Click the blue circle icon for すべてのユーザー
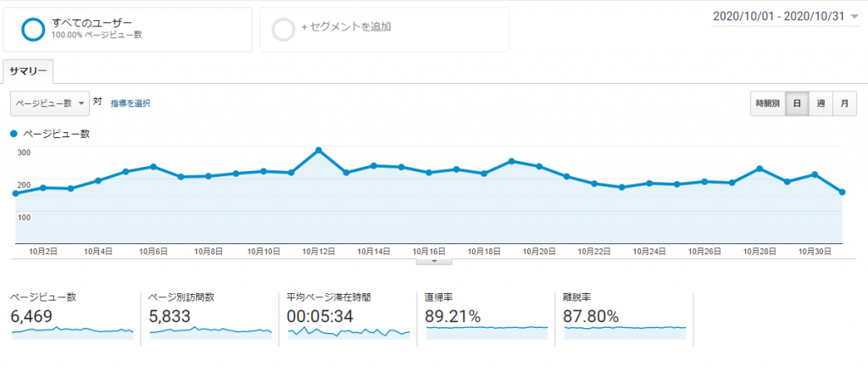Viewport: 868px width, 372px height. pos(33,29)
